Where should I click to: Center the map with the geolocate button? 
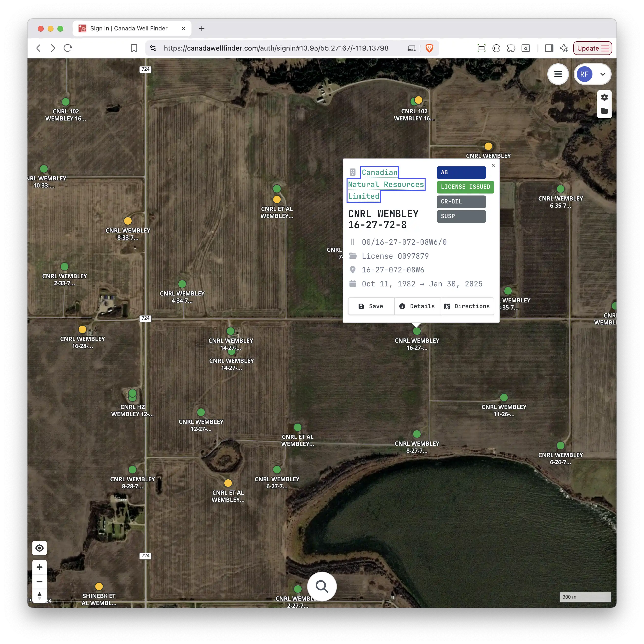click(39, 548)
